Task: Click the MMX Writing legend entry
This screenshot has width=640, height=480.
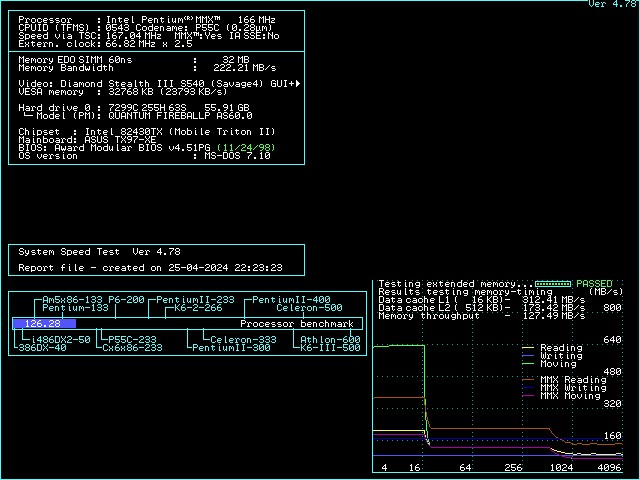Action: tap(572, 388)
